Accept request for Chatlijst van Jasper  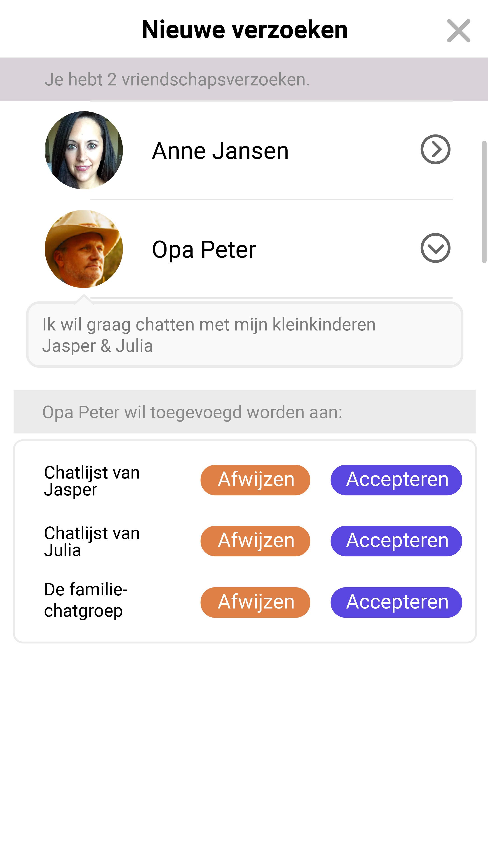tap(396, 480)
